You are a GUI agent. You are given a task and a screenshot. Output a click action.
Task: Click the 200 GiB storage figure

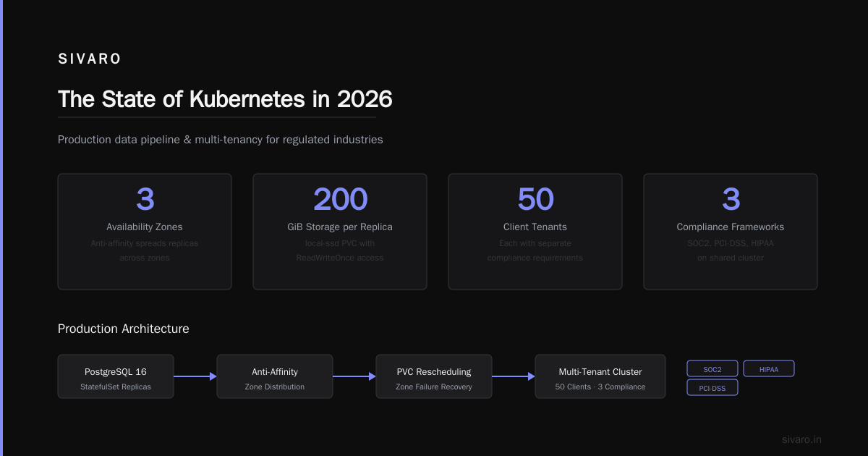340,199
